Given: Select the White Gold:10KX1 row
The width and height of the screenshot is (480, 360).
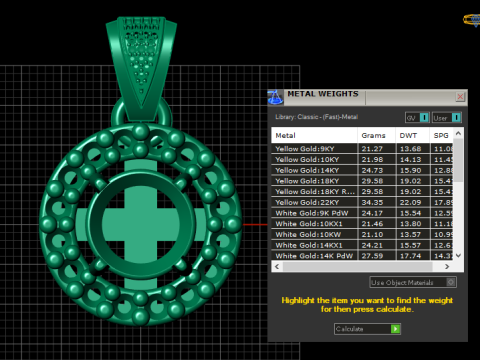Looking at the screenshot, I should pos(362,224).
